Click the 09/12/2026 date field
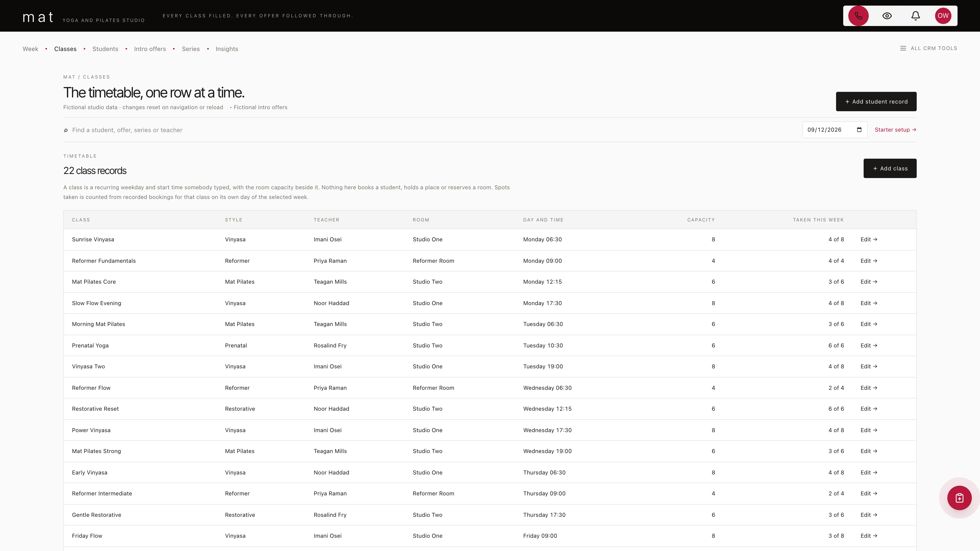980x551 pixels. click(835, 130)
